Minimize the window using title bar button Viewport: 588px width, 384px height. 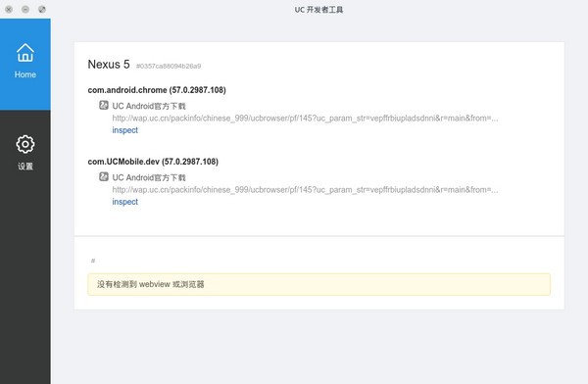[25, 10]
